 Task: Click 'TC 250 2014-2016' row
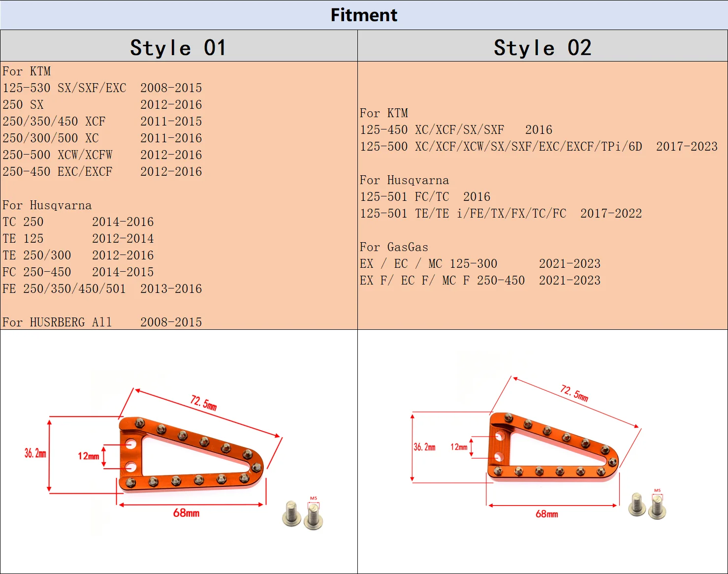[x=78, y=222]
